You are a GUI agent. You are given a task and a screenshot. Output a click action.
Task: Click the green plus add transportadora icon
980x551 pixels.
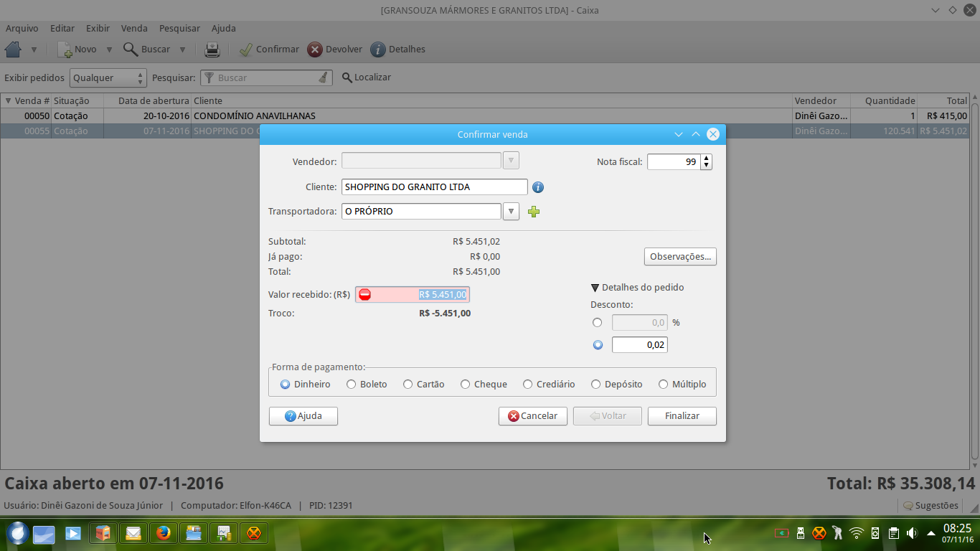[x=534, y=212]
